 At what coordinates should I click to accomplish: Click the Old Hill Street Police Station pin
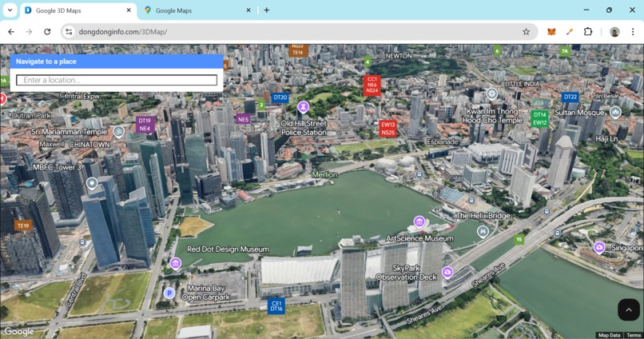click(x=303, y=107)
